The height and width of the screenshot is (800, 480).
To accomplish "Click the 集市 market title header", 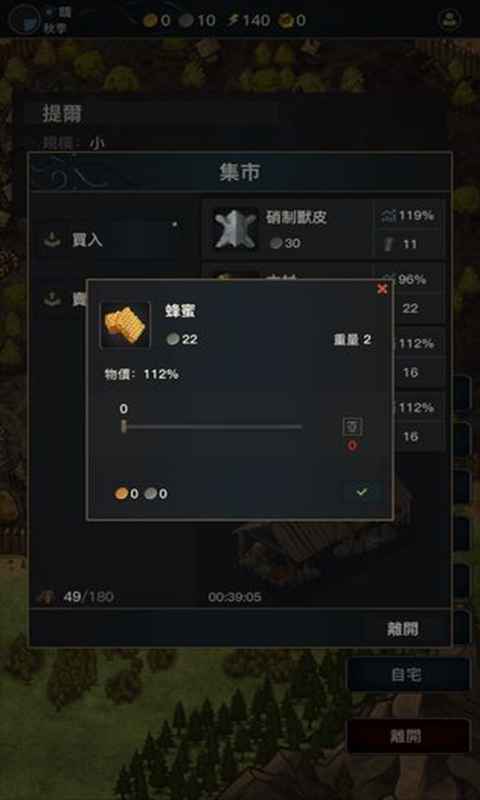I will pyautogui.click(x=240, y=172).
